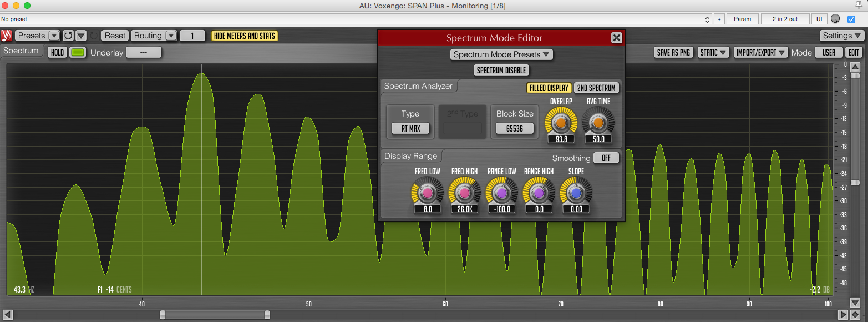Click the spectrum color swatch

[78, 53]
